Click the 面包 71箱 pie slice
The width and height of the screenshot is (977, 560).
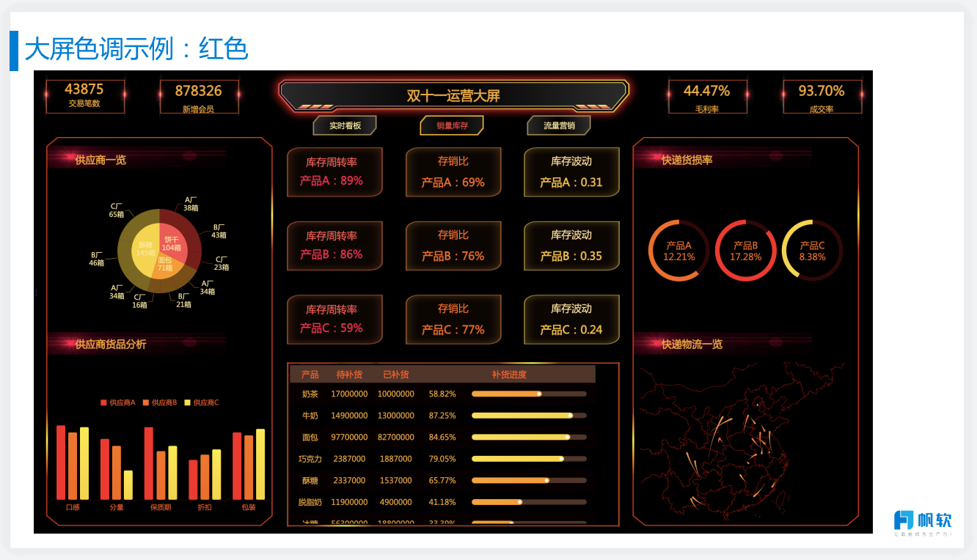coord(165,265)
